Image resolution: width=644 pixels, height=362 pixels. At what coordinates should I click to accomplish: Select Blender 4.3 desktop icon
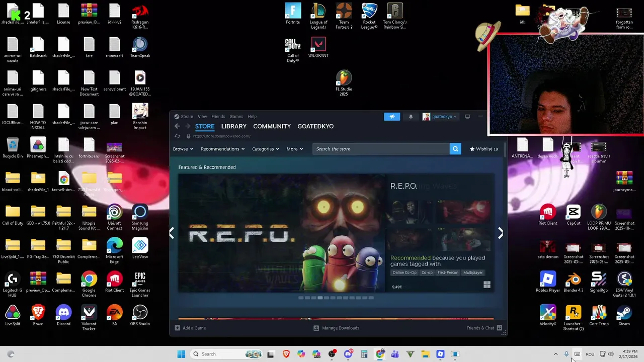(x=574, y=282)
